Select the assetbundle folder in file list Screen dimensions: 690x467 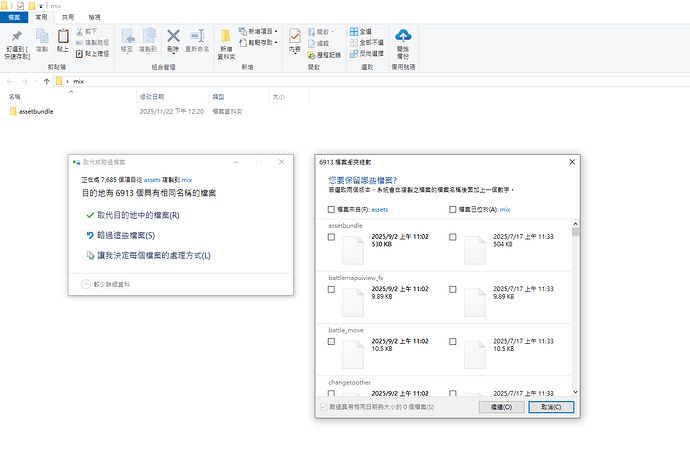click(36, 111)
